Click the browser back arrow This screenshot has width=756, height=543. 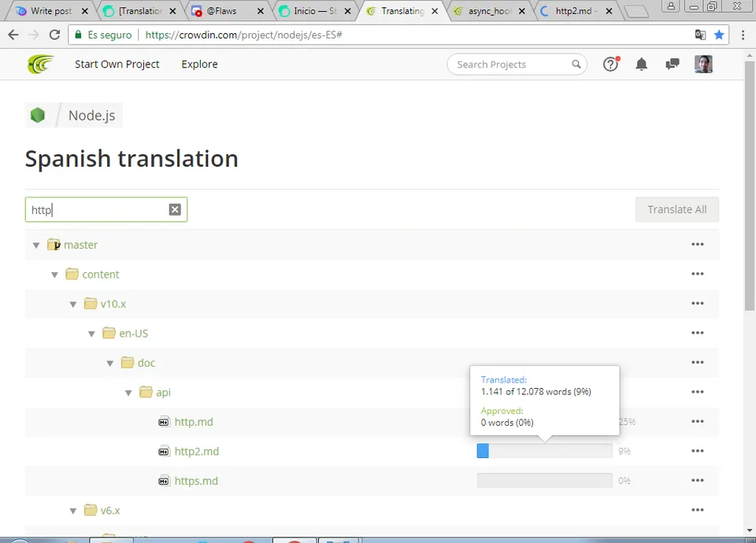(13, 35)
